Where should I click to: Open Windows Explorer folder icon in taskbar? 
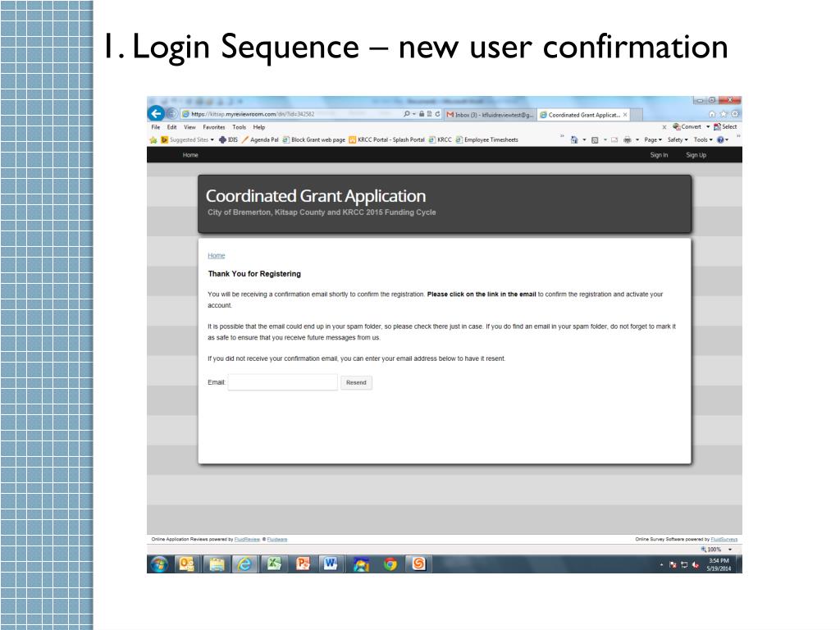[216, 564]
